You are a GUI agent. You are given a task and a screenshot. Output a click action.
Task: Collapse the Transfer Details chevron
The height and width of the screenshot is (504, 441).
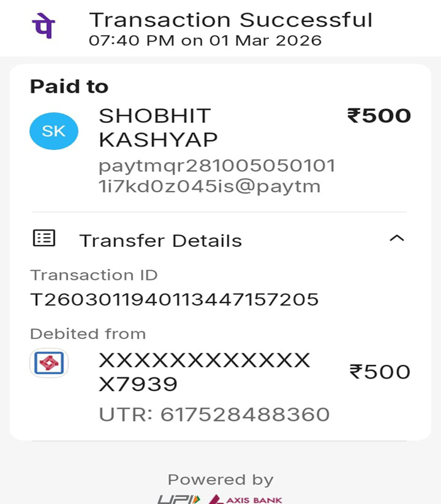coord(397,238)
